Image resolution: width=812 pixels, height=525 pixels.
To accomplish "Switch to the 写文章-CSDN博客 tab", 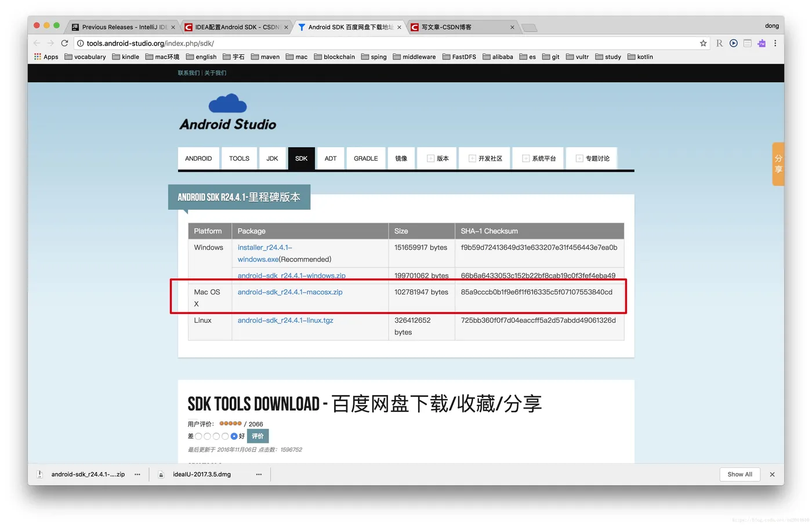I will (462, 27).
